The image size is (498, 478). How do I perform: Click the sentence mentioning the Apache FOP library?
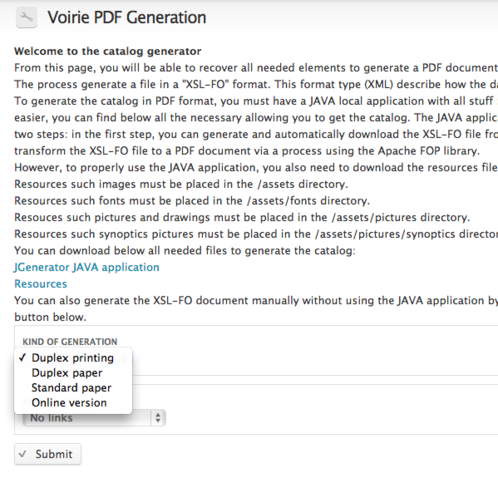coord(247,151)
